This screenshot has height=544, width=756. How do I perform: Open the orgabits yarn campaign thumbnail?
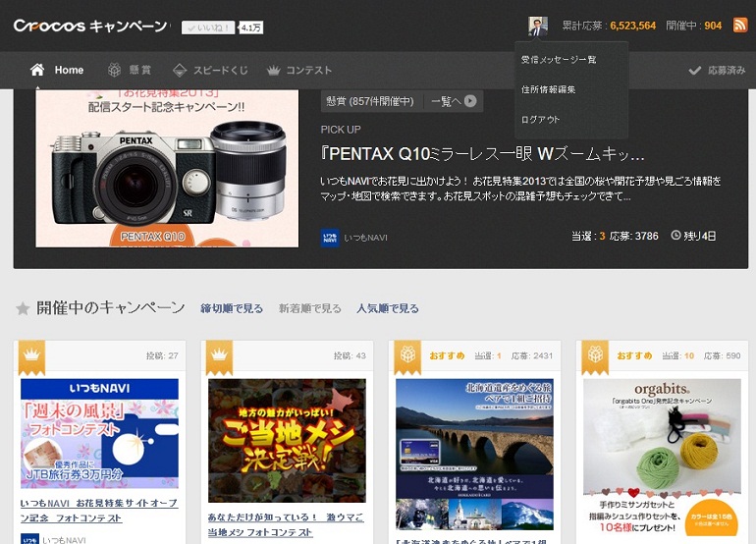[x=662, y=458]
